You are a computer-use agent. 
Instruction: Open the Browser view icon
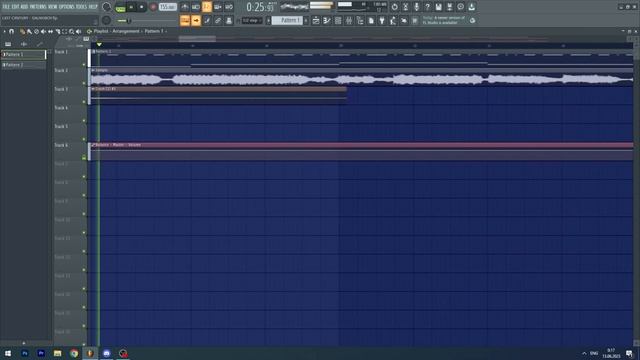(x=360, y=20)
